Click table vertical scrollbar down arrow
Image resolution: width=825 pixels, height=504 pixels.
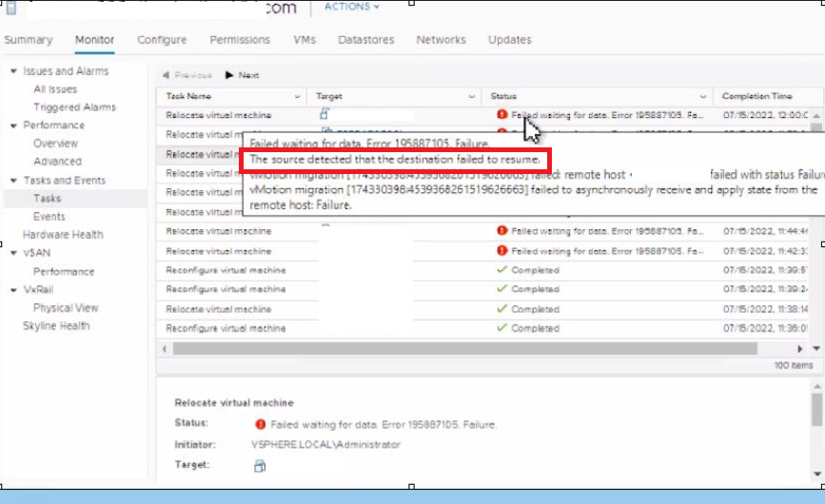pos(816,348)
